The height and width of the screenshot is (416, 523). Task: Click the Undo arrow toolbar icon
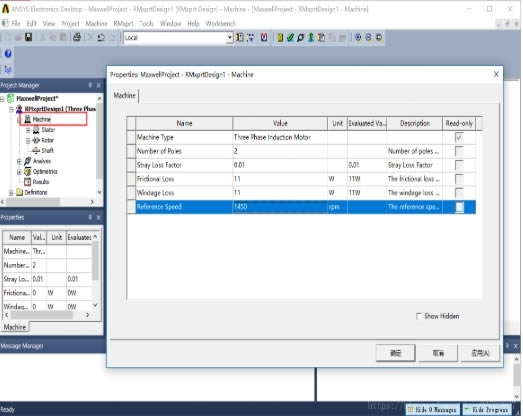point(101,37)
